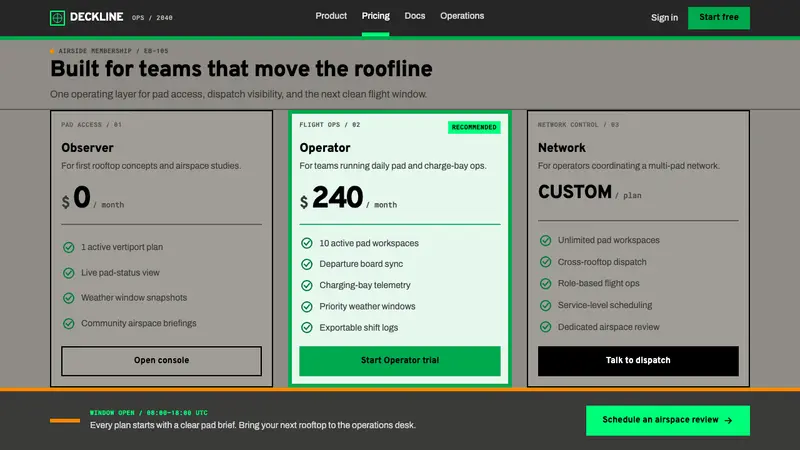Click 'For teams running daily pad and charge-bay ops' text

[393, 166]
